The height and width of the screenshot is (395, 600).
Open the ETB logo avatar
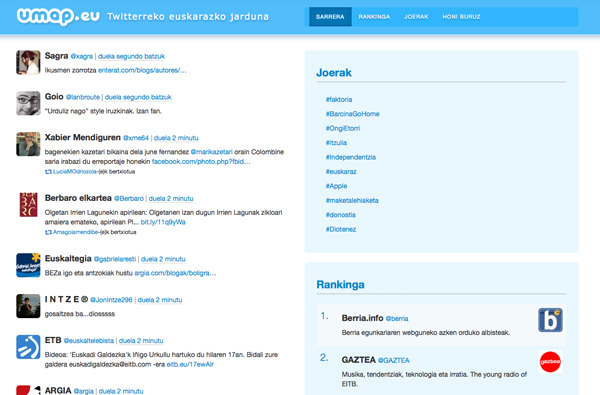pos(28,347)
